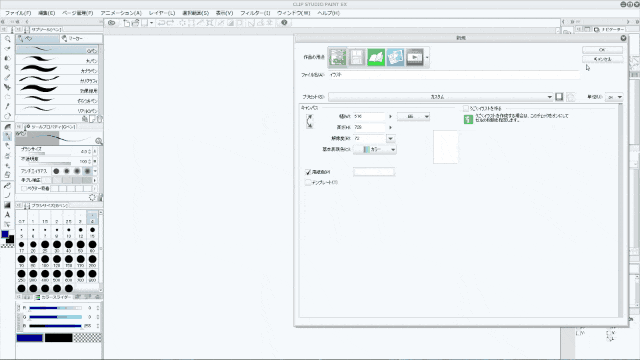The image size is (640, 360).
Task: Open the anti-aliasing dropdown arrow
Action: tap(95, 171)
